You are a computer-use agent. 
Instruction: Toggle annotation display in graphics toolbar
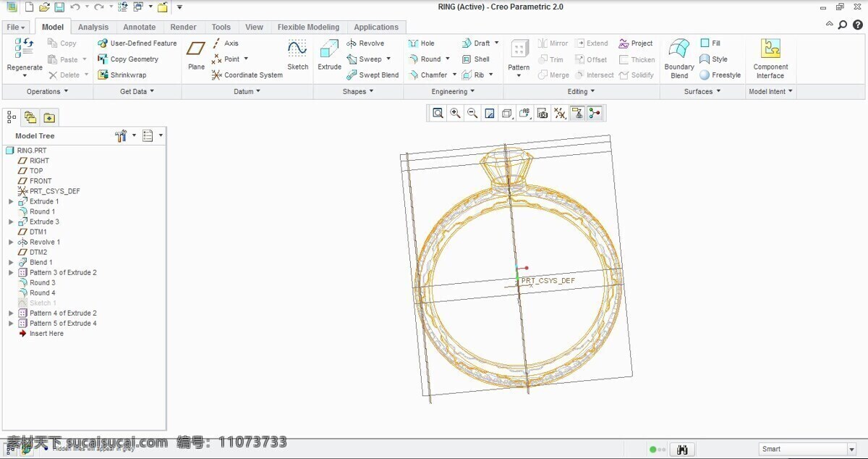[577, 113]
